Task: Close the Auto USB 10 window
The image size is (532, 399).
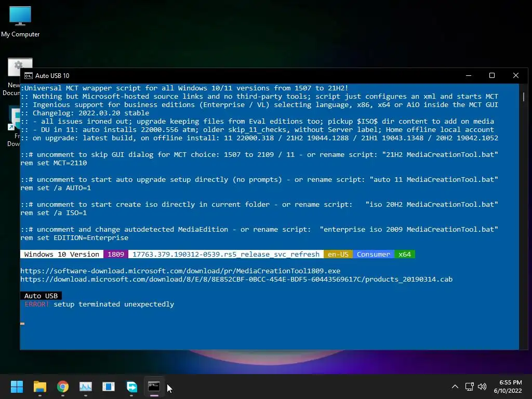Action: point(516,75)
